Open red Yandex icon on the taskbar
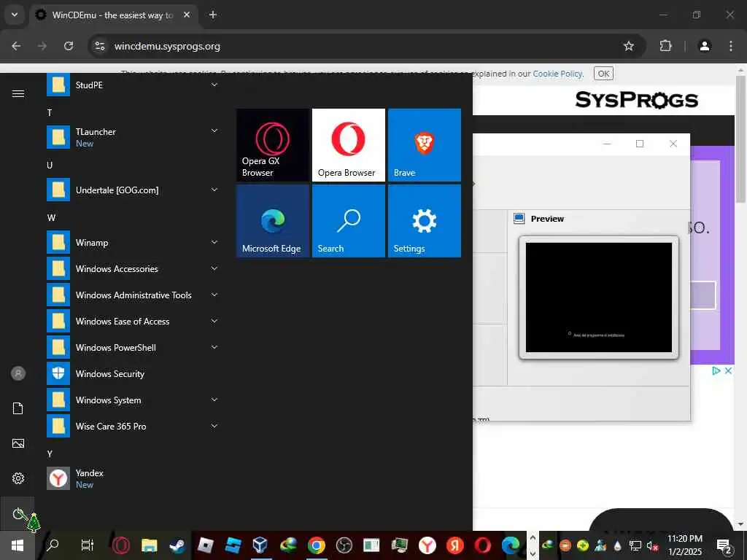This screenshot has width=747, height=560. tap(455, 545)
